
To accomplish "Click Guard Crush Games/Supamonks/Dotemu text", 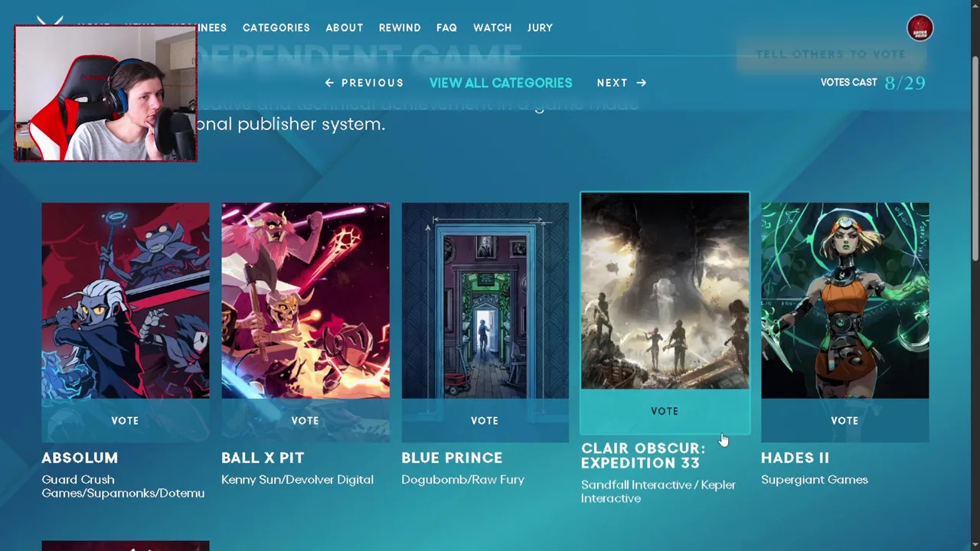I will (122, 487).
